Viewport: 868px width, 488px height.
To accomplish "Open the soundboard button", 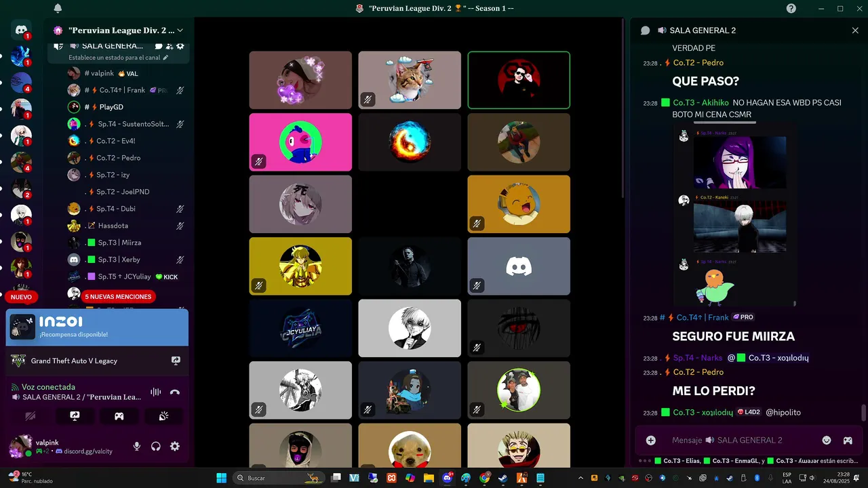I will coord(163,416).
